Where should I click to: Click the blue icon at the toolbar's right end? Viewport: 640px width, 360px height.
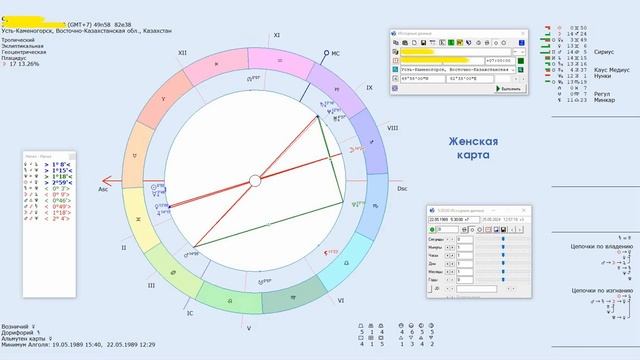[522, 42]
